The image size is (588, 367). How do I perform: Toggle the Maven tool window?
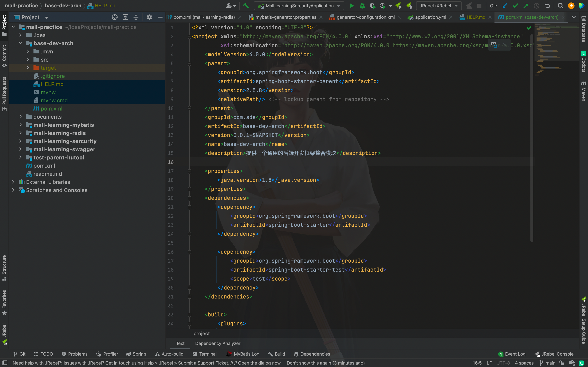[583, 91]
